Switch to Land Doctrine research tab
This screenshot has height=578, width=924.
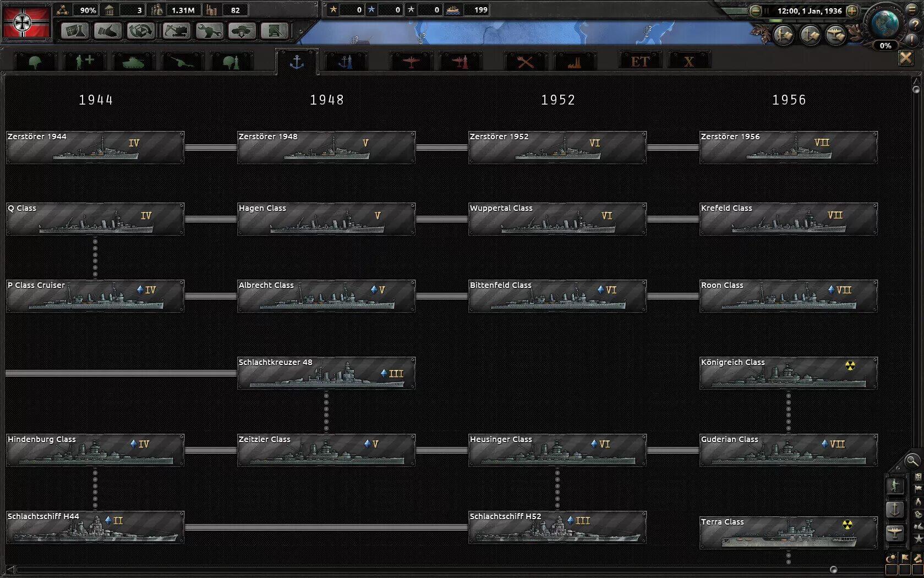[232, 61]
